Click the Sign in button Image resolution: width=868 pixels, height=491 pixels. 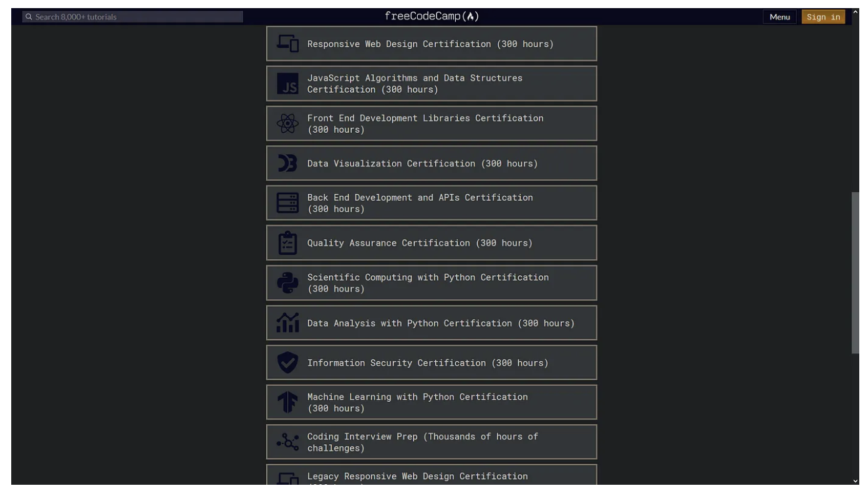[x=824, y=17]
